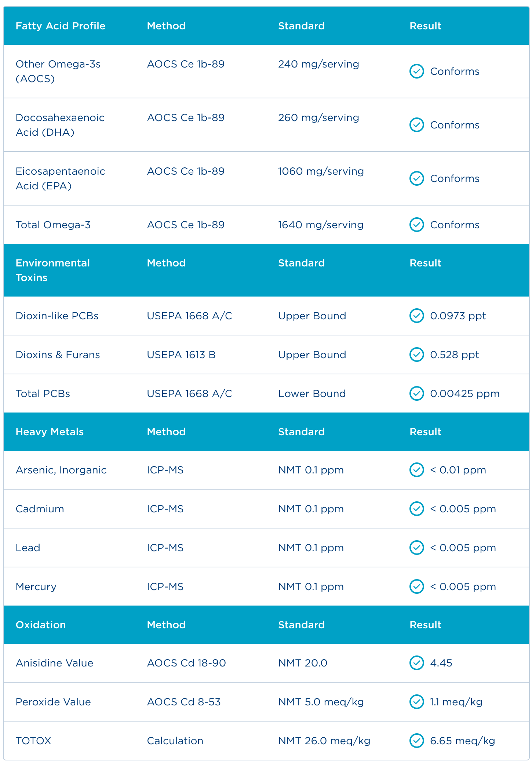The width and height of the screenshot is (532, 763).
Task: Click the checkmark next to 0.528 ppt
Action: [x=416, y=355]
